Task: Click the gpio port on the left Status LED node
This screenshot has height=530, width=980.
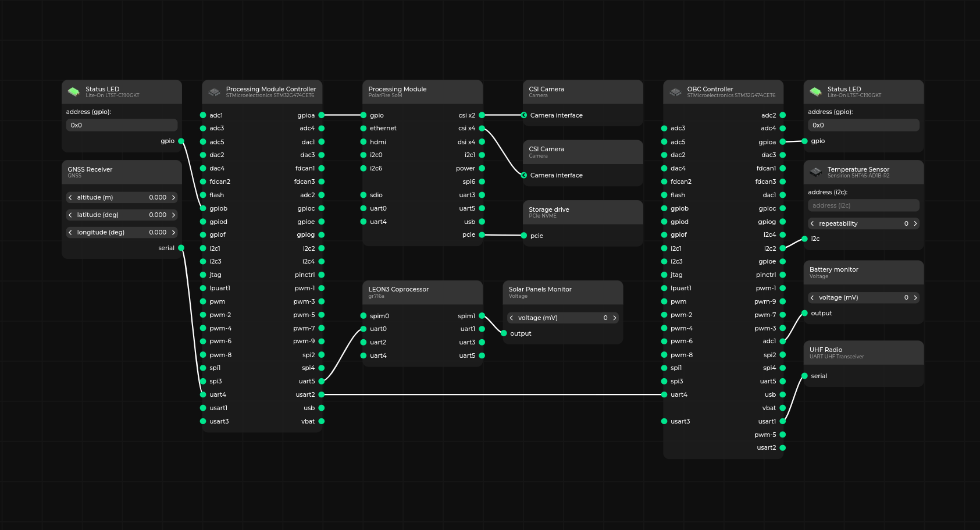Action: 181,141
